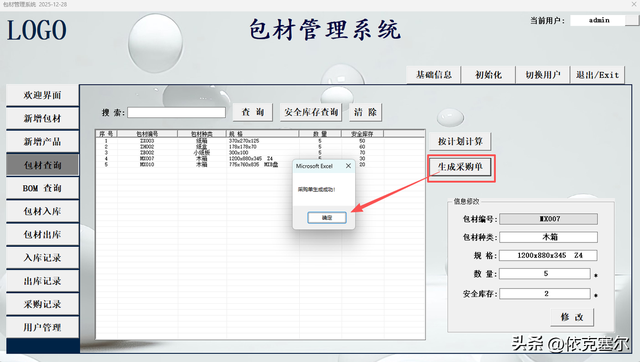This screenshot has width=640, height=362.
Task: Click the 小纸板 cell in the list
Action: (x=202, y=153)
